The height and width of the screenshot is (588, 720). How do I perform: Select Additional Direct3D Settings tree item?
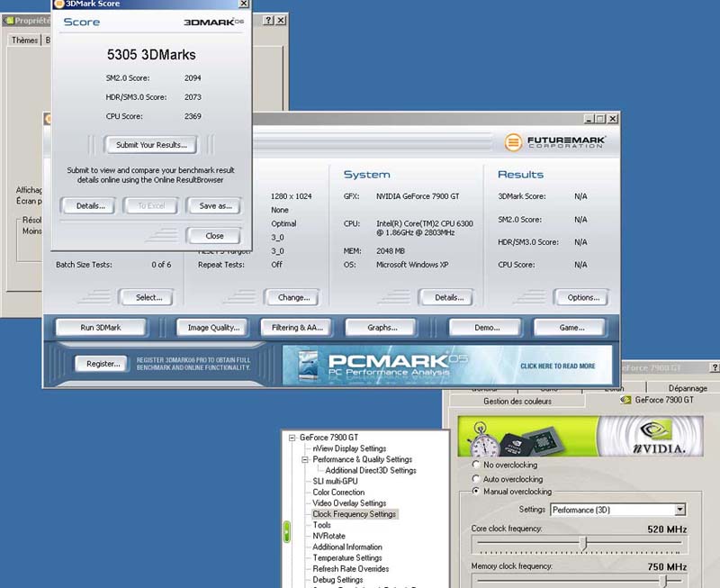coord(371,470)
